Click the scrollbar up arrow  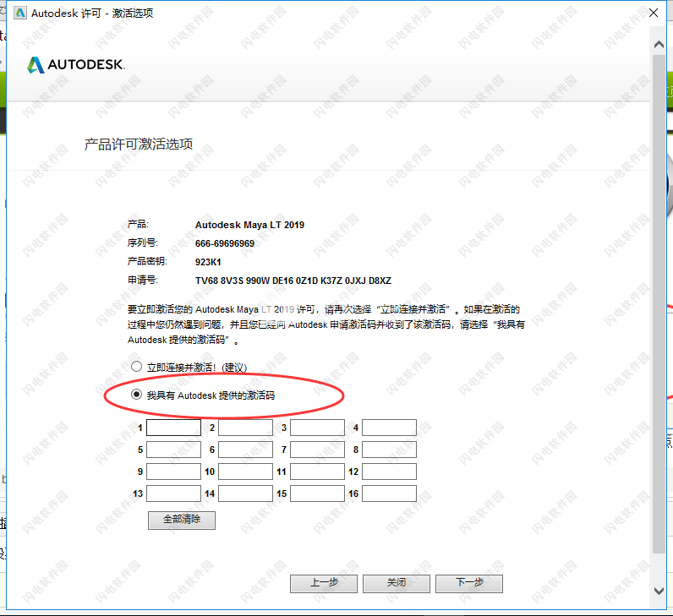coord(659,44)
